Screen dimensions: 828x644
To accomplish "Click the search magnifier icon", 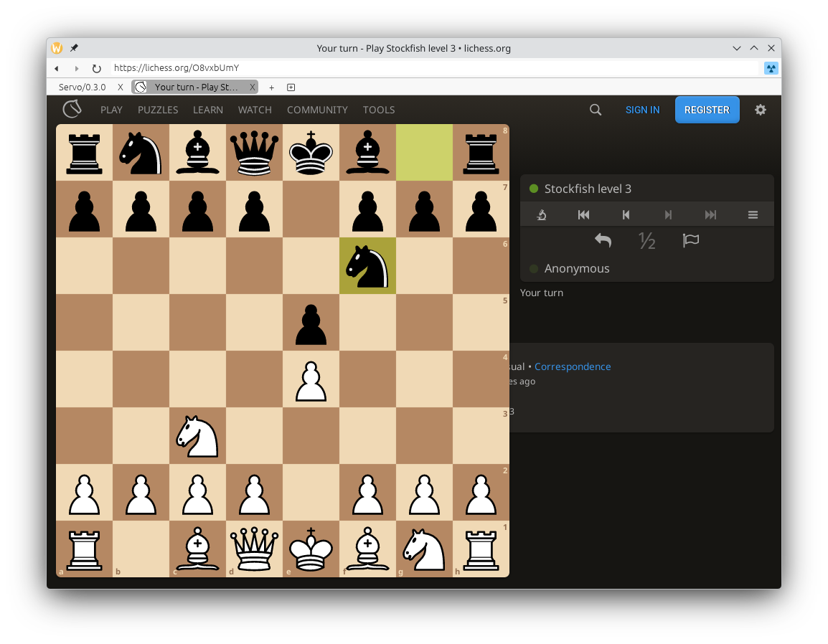I will coord(595,110).
